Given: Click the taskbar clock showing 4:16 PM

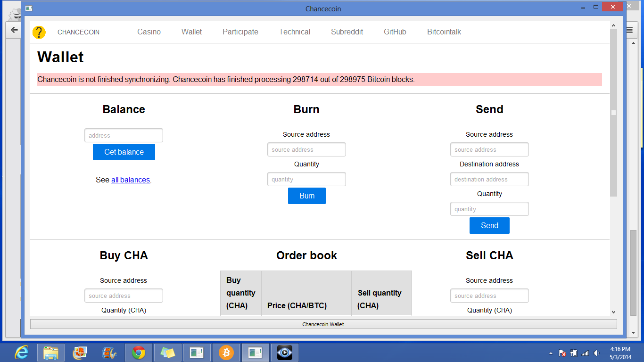Looking at the screenshot, I should 620,353.
